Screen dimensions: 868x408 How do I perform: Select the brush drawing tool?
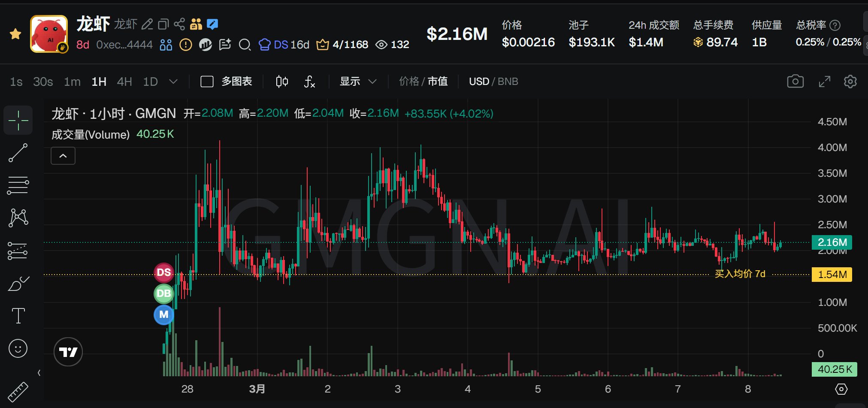click(x=18, y=284)
